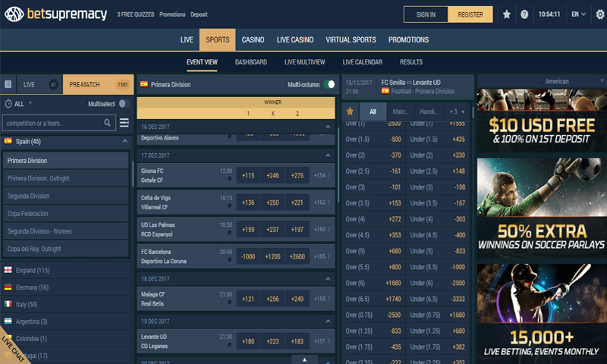Click the favorites star in the top header

click(x=507, y=14)
